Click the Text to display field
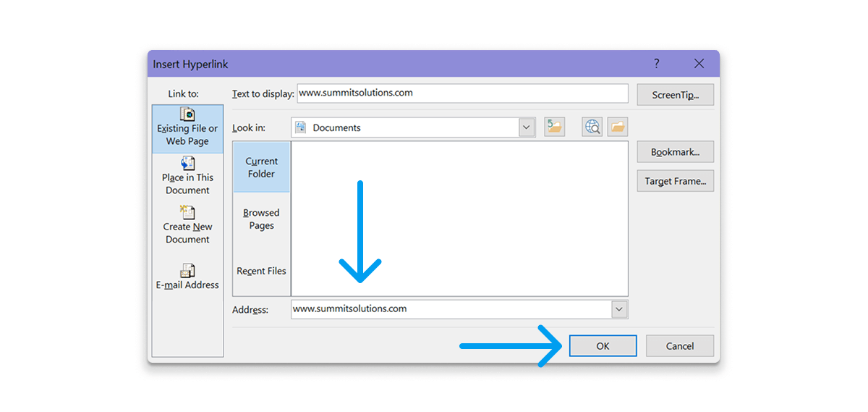The height and width of the screenshot is (412, 868). coord(463,93)
